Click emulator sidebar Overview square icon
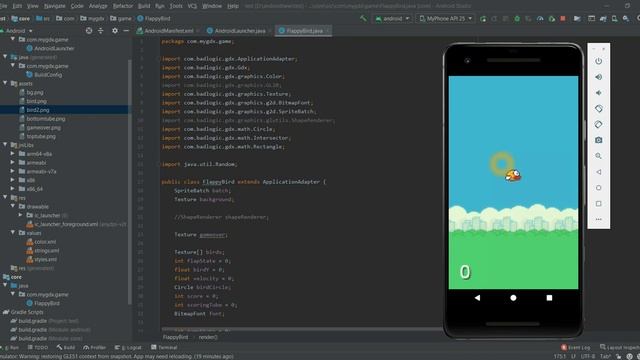The width and height of the screenshot is (640, 360). point(598,203)
